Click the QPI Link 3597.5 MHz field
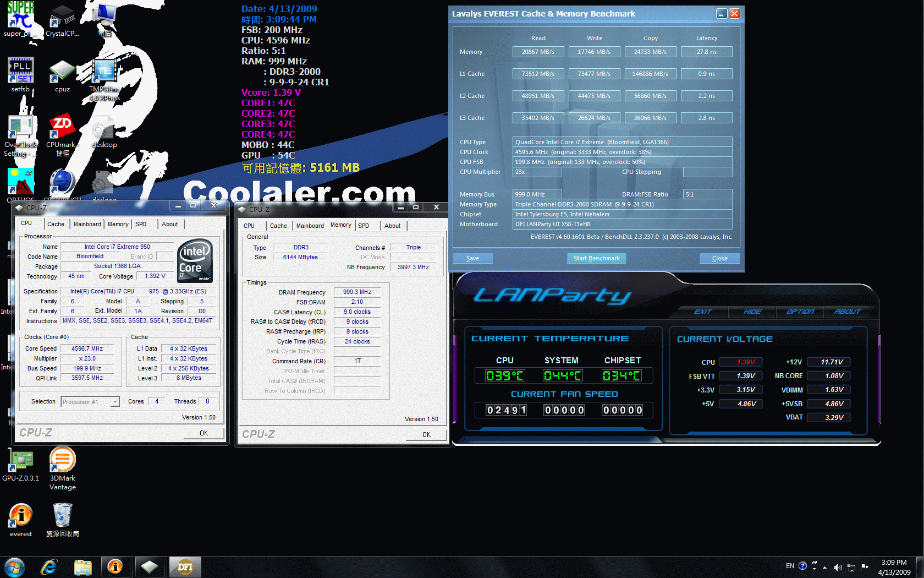Screen dimensions: 924x578 (x=87, y=378)
